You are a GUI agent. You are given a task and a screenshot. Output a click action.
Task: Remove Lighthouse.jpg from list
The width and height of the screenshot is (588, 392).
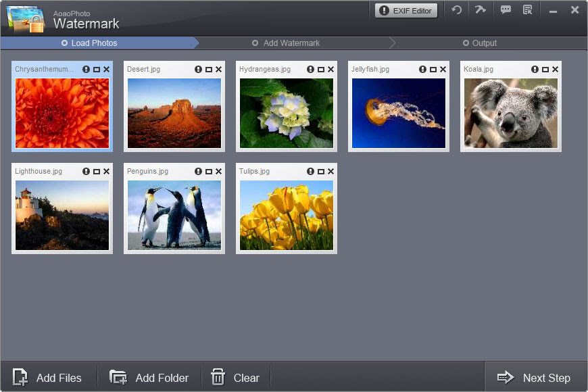coord(107,172)
